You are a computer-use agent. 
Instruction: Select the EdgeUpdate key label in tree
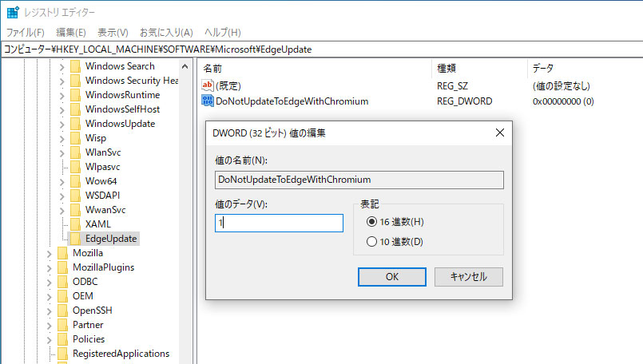111,239
